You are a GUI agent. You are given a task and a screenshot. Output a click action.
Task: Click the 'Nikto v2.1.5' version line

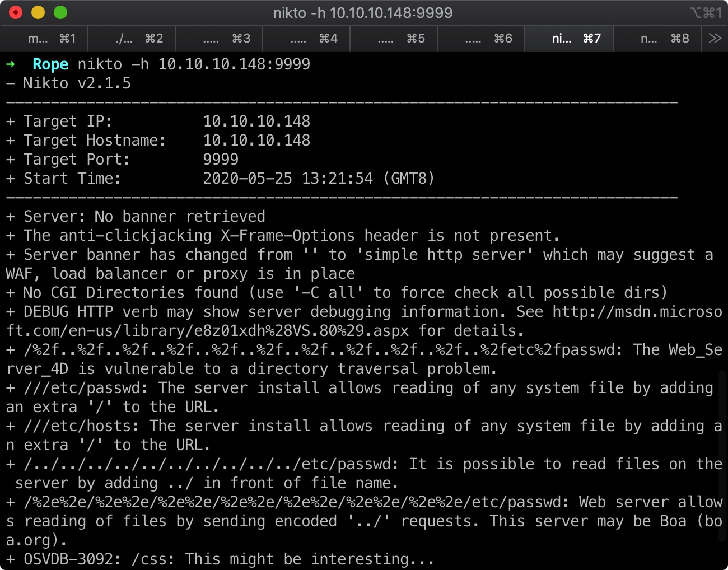coord(68,83)
